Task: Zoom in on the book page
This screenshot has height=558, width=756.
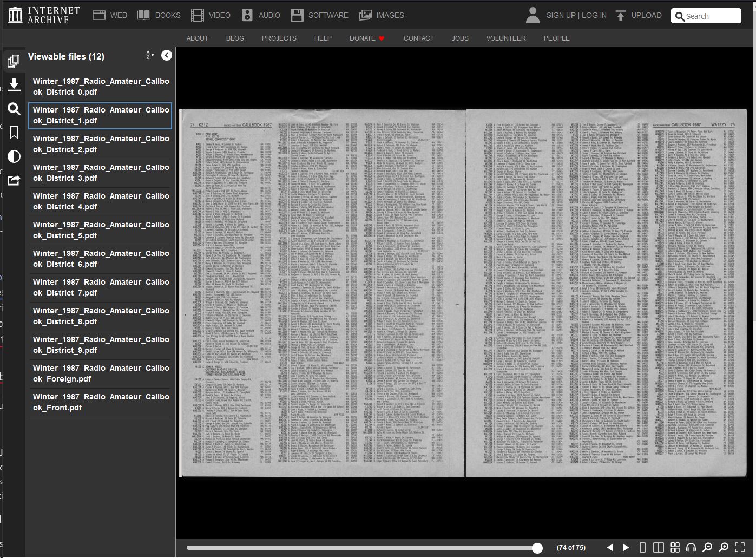Action: pyautogui.click(x=724, y=547)
